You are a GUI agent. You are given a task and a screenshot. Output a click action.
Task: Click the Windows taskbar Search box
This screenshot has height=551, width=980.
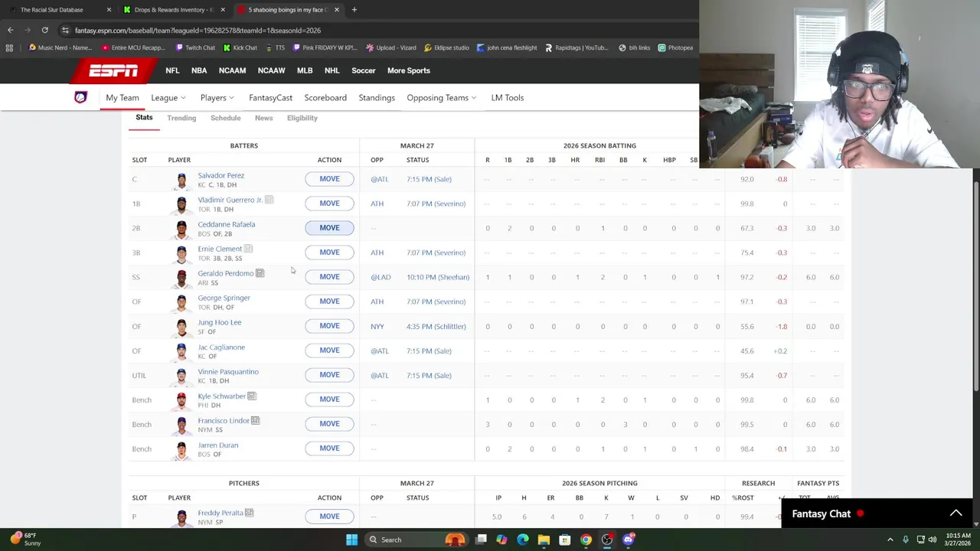[x=399, y=540]
